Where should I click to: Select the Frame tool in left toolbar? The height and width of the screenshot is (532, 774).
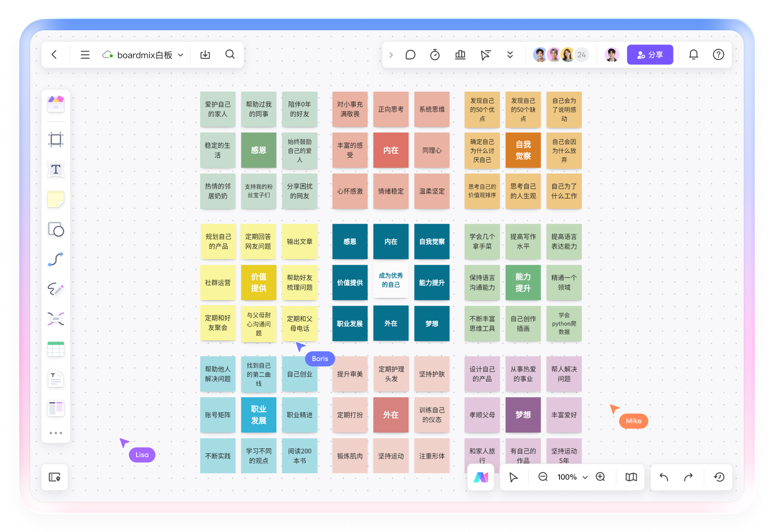pyautogui.click(x=56, y=140)
